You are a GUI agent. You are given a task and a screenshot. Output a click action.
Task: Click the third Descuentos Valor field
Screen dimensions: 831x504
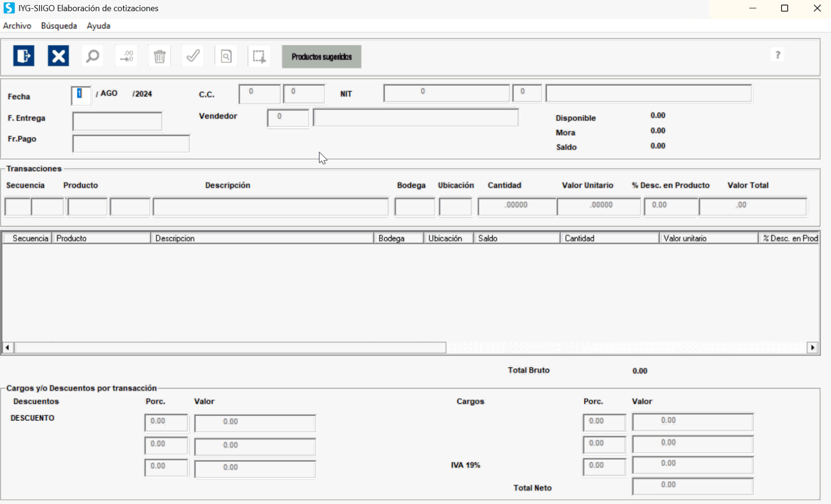click(x=255, y=469)
